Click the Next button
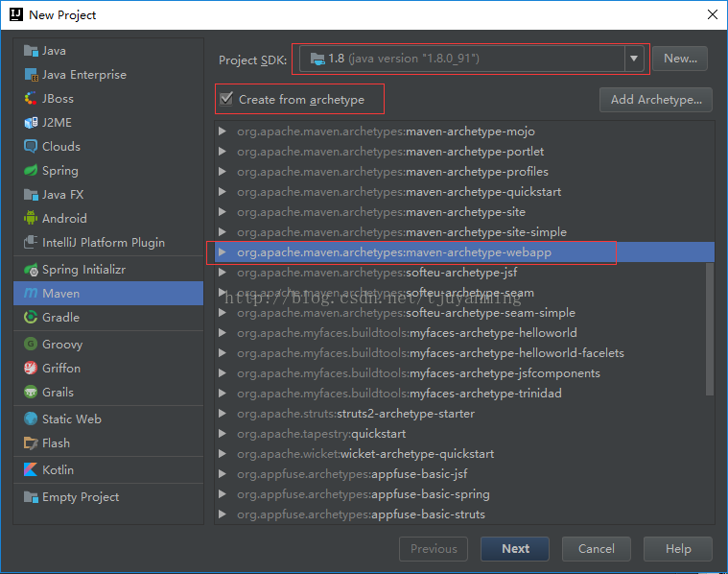 click(x=515, y=549)
